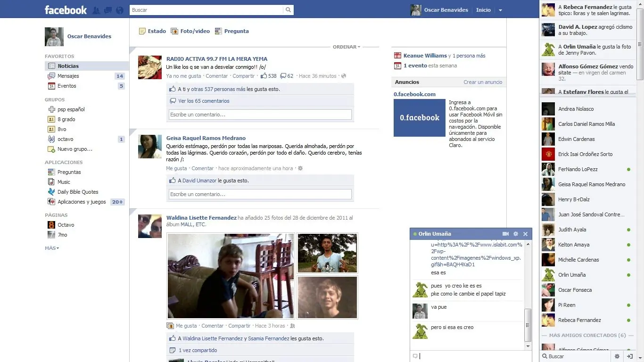Image resolution: width=644 pixels, height=362 pixels.
Task: Open Oscar Benavides profile in top bar
Action: coord(440,10)
